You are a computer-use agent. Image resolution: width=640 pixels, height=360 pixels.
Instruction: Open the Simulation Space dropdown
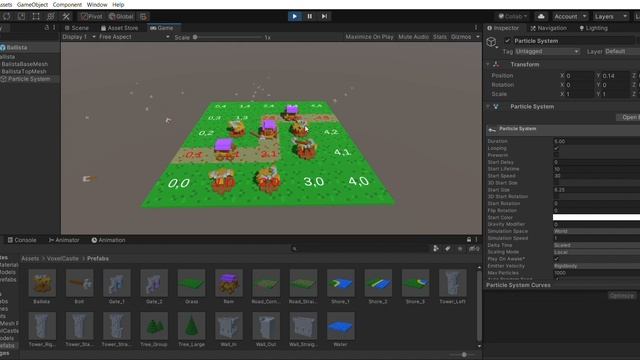[596, 231]
